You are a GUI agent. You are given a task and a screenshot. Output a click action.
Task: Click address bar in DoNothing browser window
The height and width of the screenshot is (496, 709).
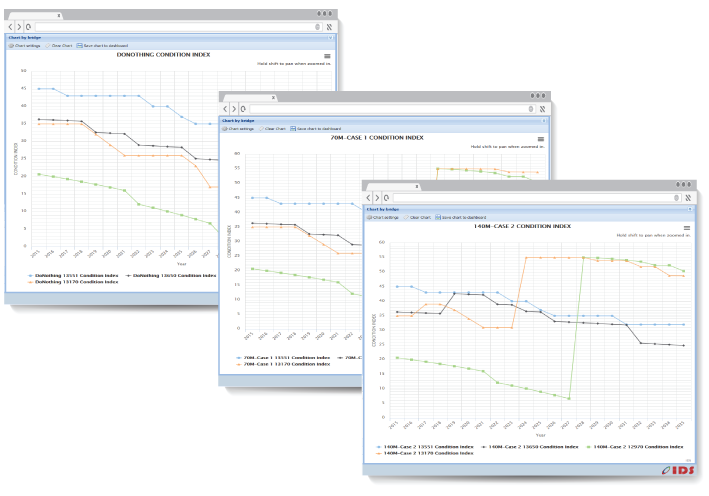[x=170, y=27]
